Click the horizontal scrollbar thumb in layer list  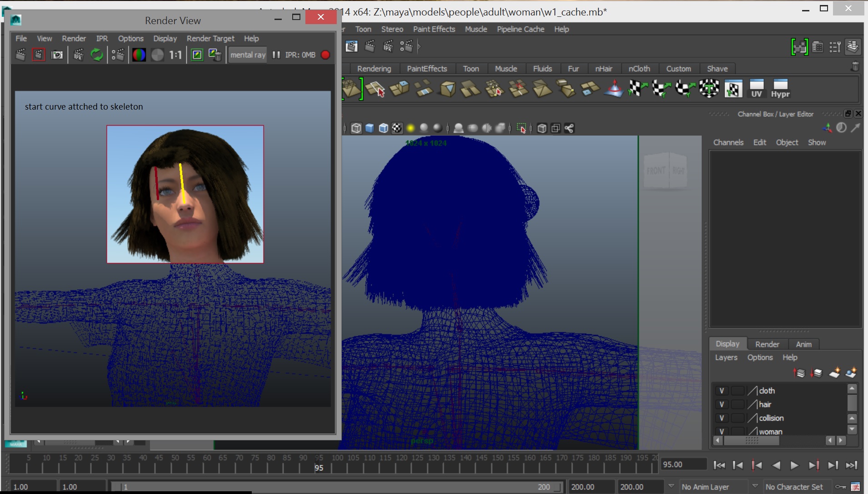752,440
